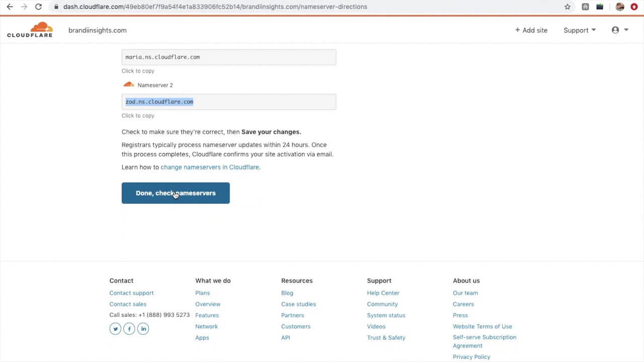Open Contact sales link

[x=128, y=304]
